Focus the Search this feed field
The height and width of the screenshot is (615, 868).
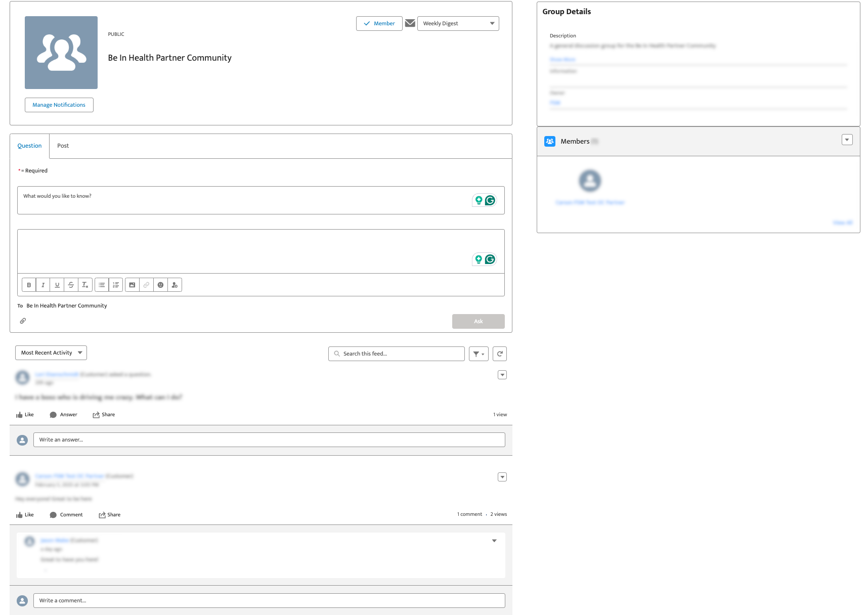pyautogui.click(x=397, y=354)
